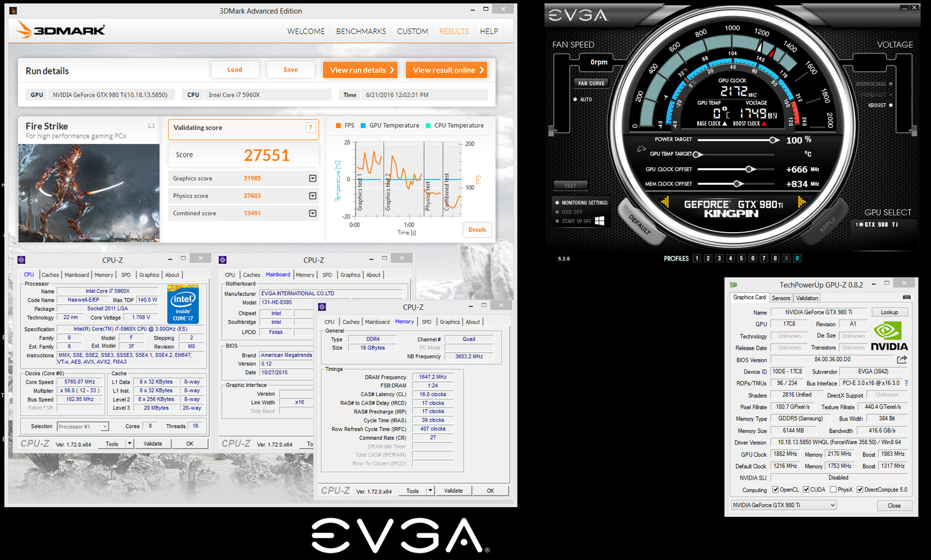Open Tools arrow in CPU-Z Memory window
Screen dimensions: 931x560
click(x=430, y=491)
